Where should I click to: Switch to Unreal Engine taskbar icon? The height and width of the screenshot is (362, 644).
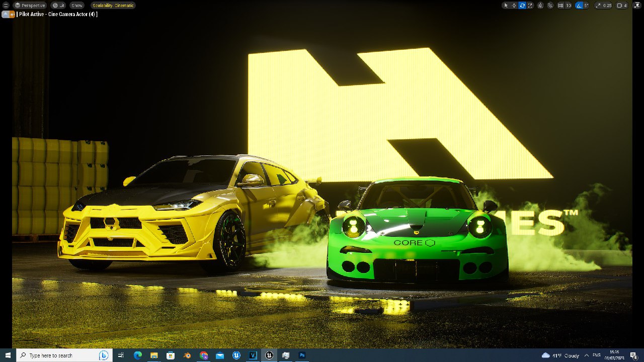[269, 355]
